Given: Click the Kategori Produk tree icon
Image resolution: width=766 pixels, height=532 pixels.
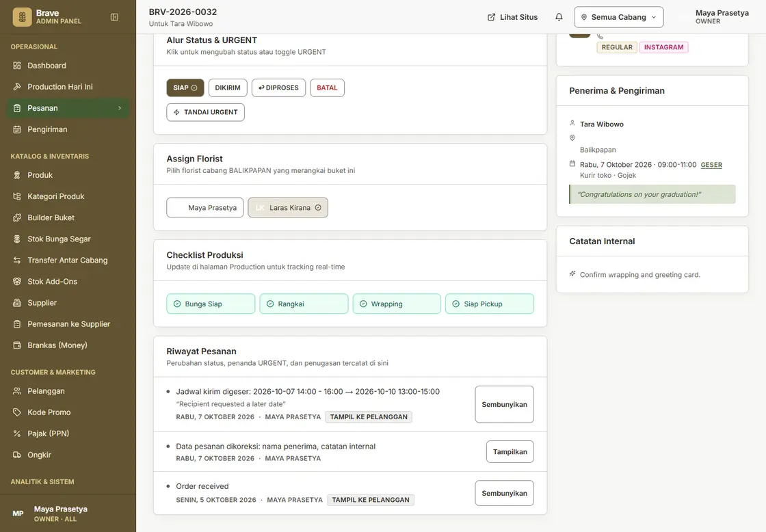Looking at the screenshot, I should pos(17,196).
